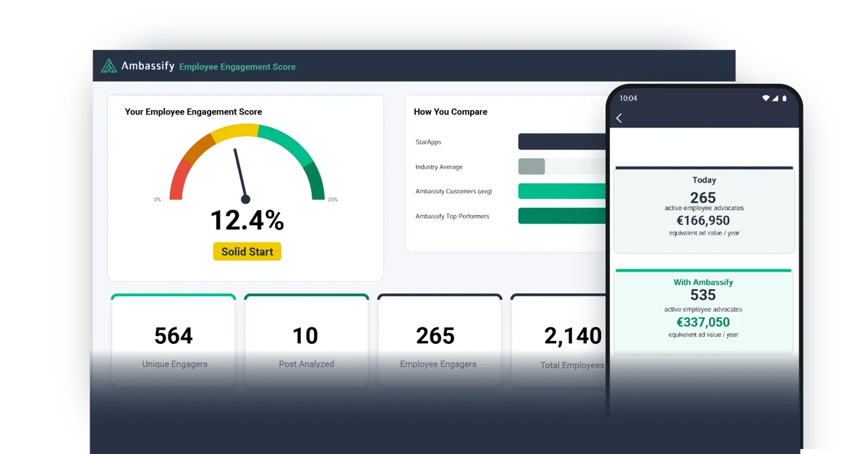Click the dark bar beside StarApps

pyautogui.click(x=562, y=142)
